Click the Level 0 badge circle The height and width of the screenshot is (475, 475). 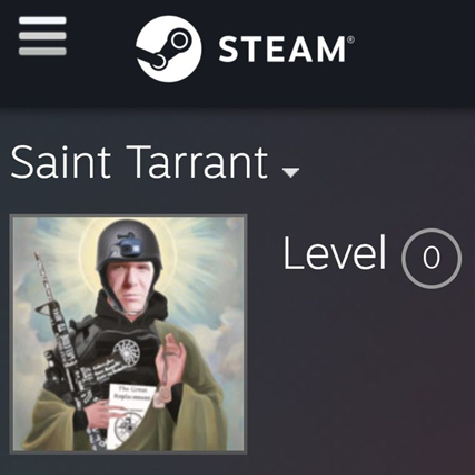tap(432, 258)
